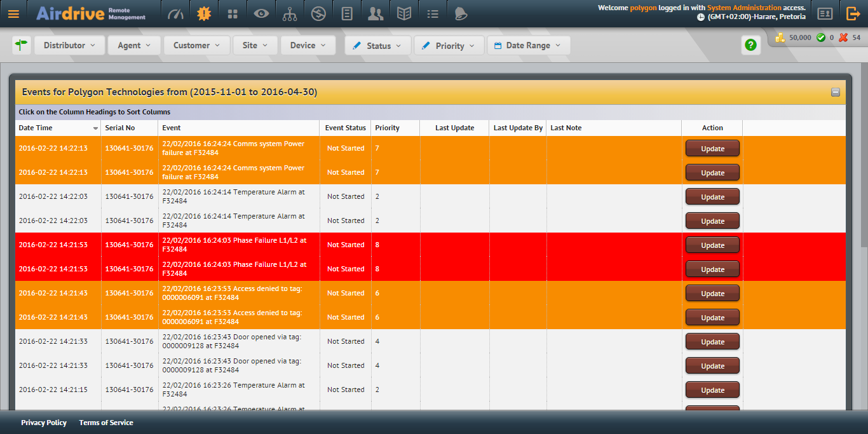The height and width of the screenshot is (434, 868).
Task: Click the events panel title heading
Action: click(x=170, y=92)
